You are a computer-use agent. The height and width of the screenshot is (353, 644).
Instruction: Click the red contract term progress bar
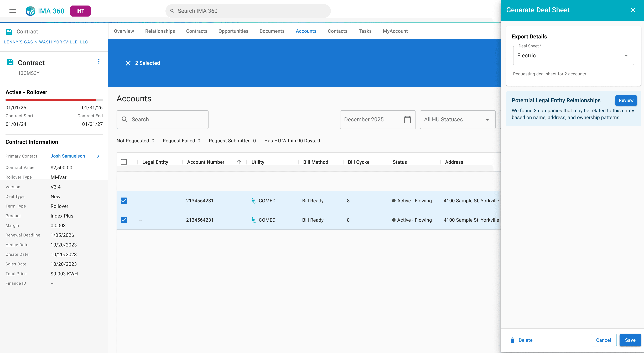click(x=51, y=100)
